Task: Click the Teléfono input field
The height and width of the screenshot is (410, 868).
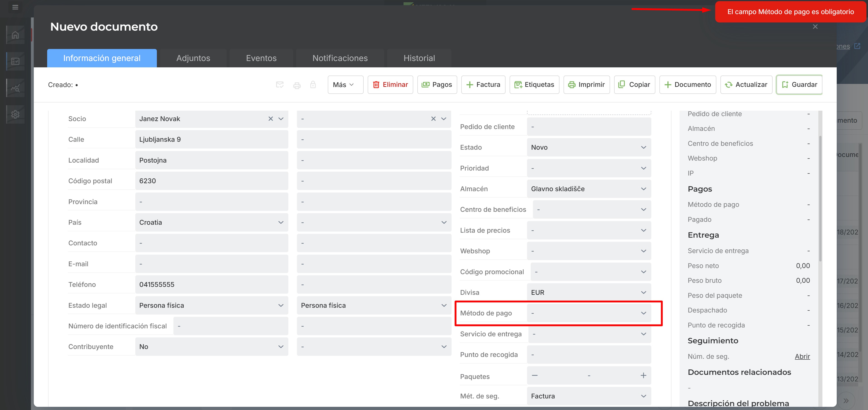Action: (x=212, y=285)
